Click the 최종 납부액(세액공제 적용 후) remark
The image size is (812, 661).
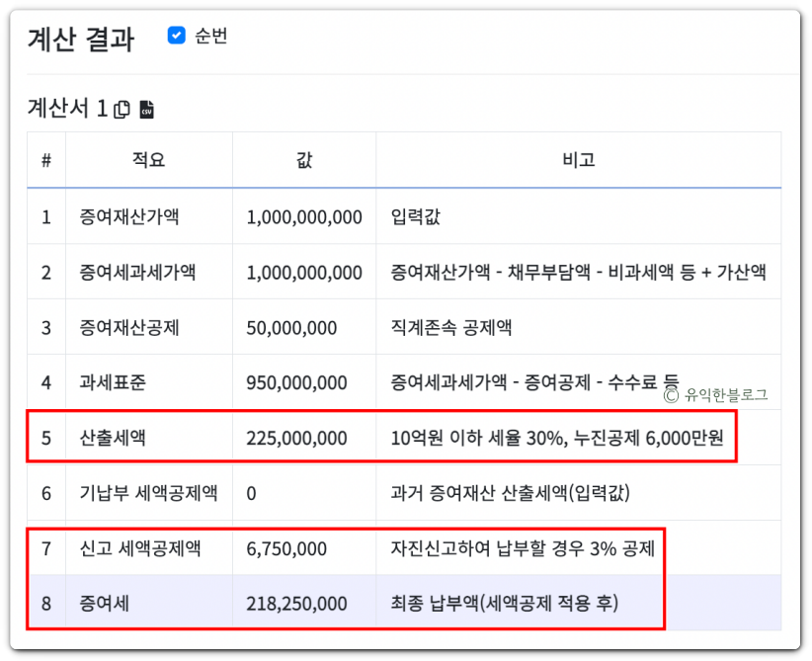pyautogui.click(x=505, y=604)
